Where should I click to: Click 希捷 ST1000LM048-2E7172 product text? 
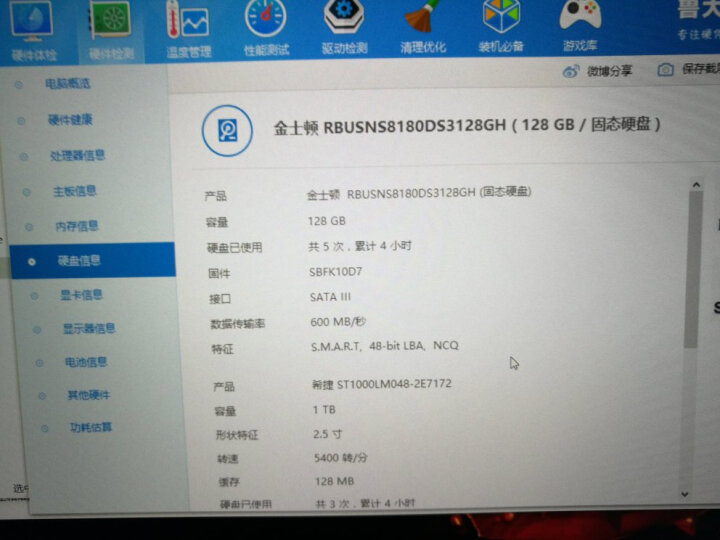382,384
